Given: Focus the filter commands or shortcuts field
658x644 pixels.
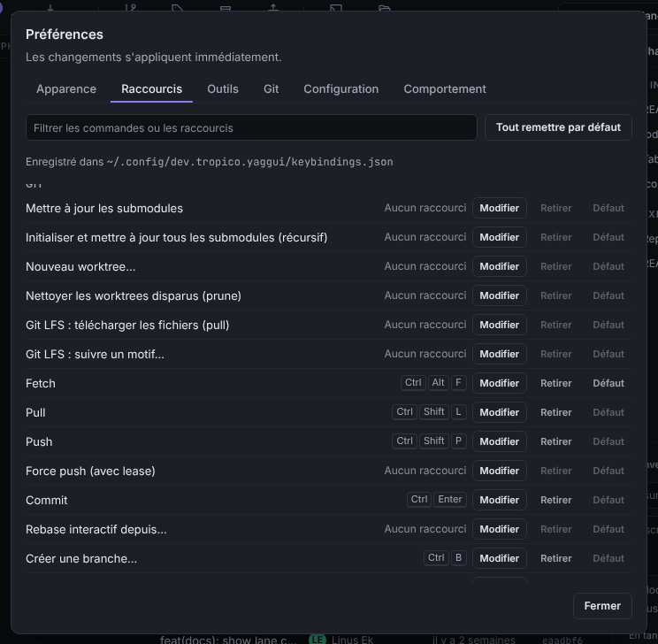Looking at the screenshot, I should point(251,127).
